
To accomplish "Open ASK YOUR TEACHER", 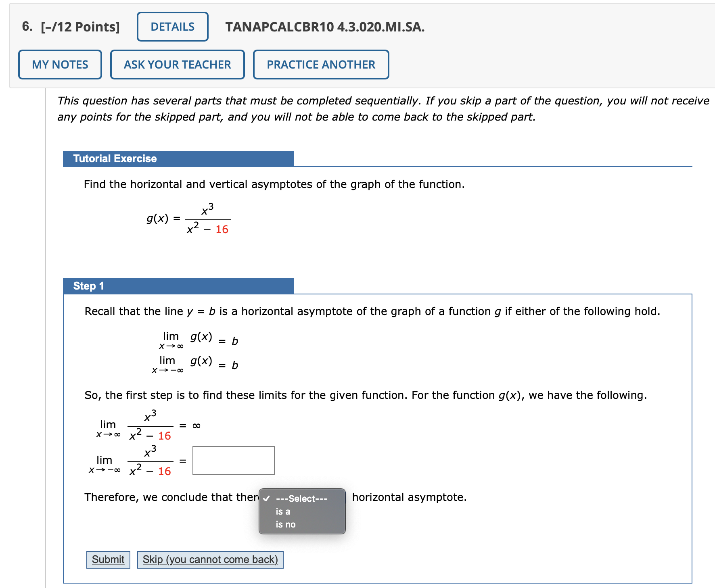I will [x=177, y=64].
